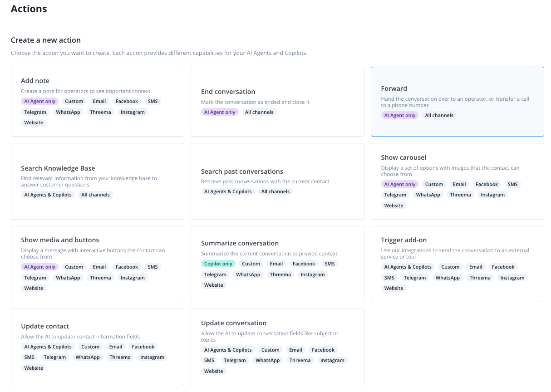
Task: Pick the Update conversation action card
Action: (x=277, y=347)
